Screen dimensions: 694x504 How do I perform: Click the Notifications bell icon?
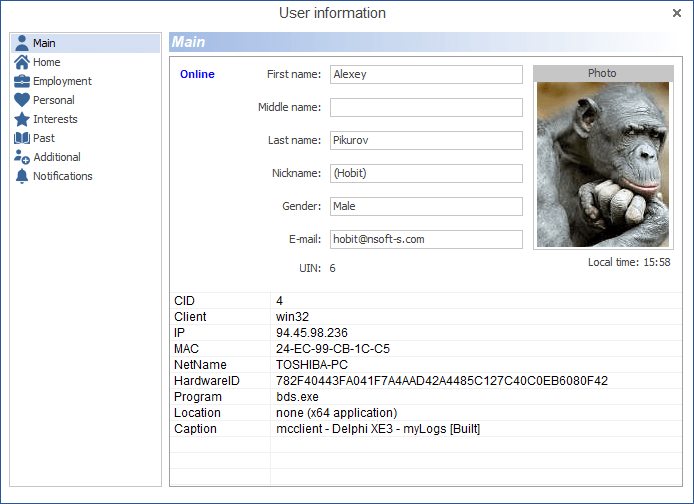[22, 176]
